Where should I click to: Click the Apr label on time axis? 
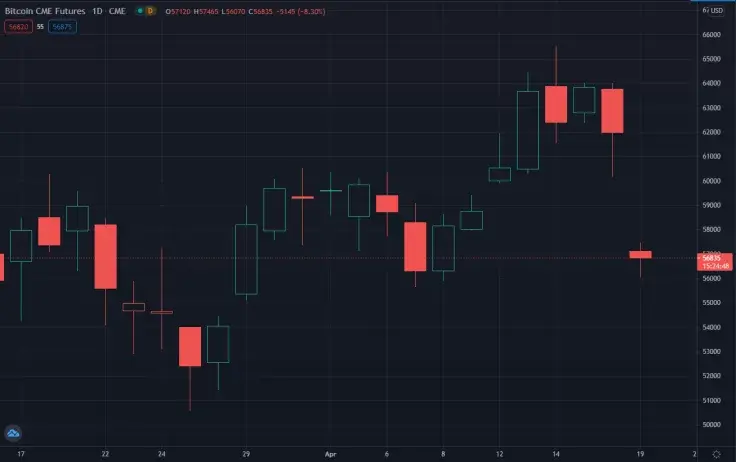point(330,453)
